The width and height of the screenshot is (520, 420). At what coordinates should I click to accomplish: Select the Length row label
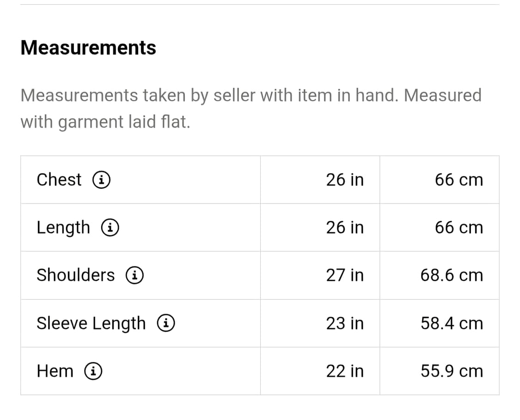(x=63, y=228)
